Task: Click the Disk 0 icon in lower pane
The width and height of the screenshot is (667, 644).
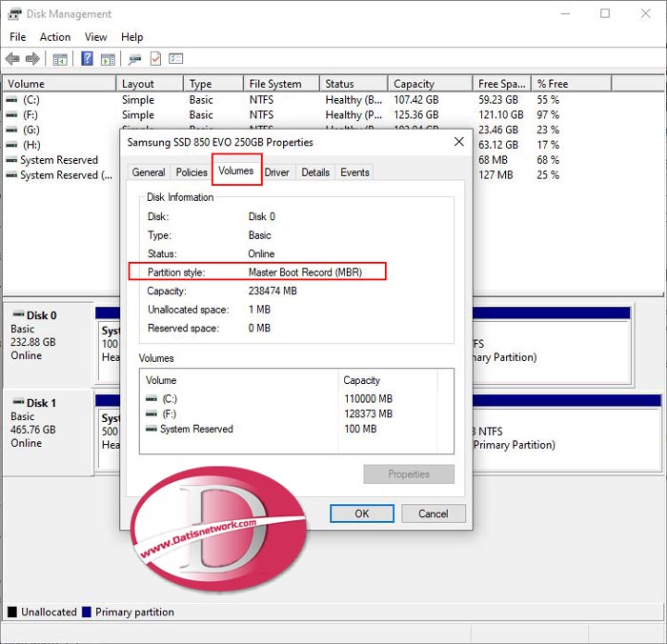Action: click(18, 314)
